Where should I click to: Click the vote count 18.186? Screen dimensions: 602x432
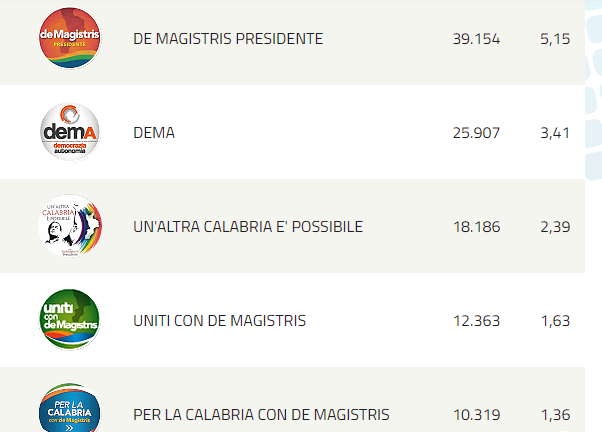(x=477, y=227)
